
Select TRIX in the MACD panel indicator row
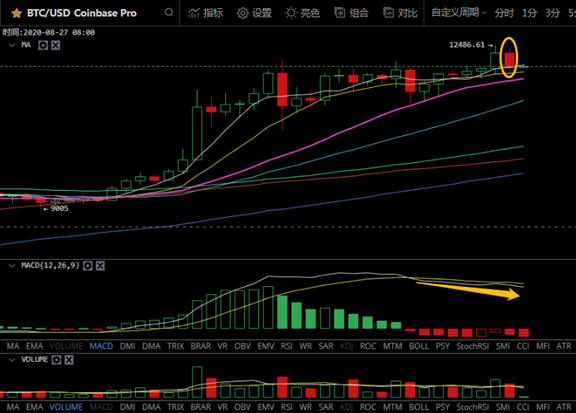(176, 346)
